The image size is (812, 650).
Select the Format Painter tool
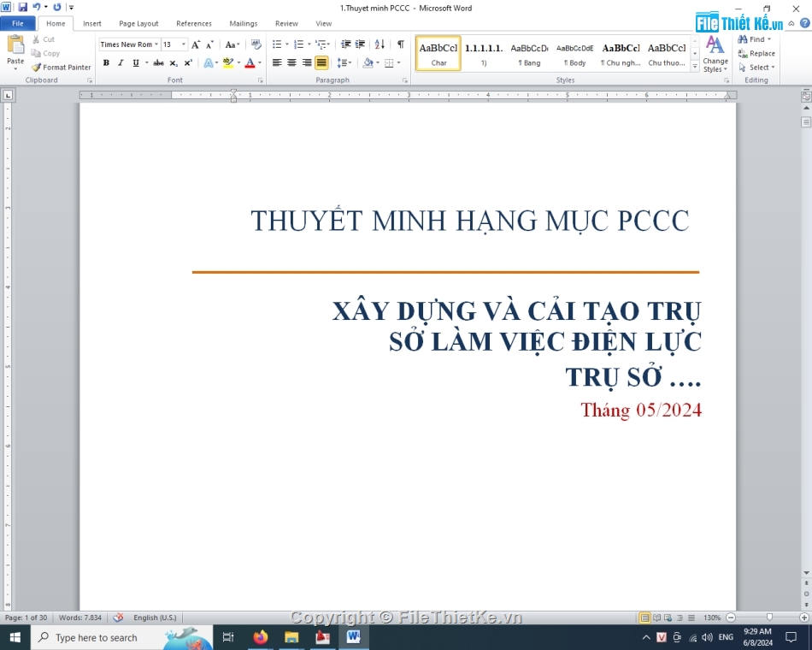pos(61,68)
